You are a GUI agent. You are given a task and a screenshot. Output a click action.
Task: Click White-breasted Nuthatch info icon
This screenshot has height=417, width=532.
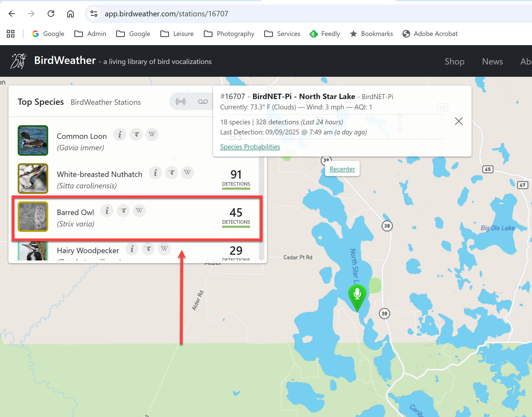[x=155, y=173]
